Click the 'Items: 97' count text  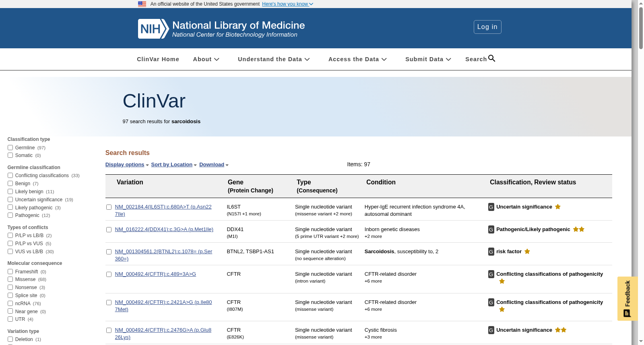tap(359, 164)
